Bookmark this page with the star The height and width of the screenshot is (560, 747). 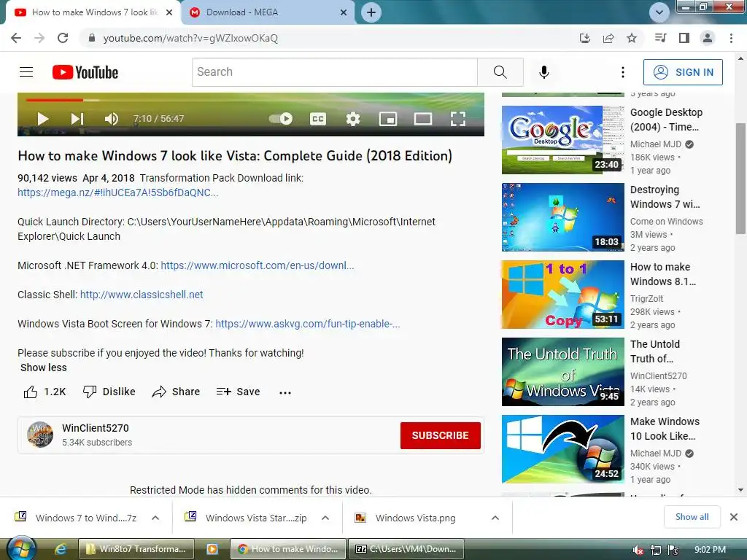632,38
